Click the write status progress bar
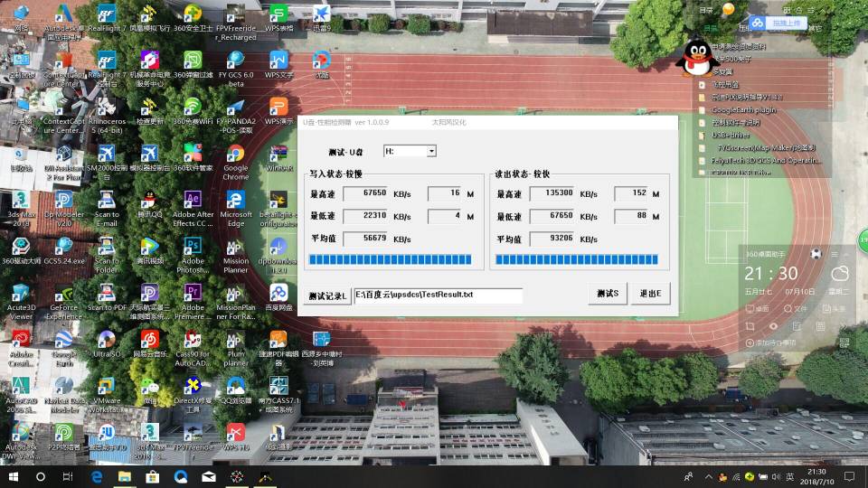This screenshot has width=868, height=488. (x=391, y=259)
